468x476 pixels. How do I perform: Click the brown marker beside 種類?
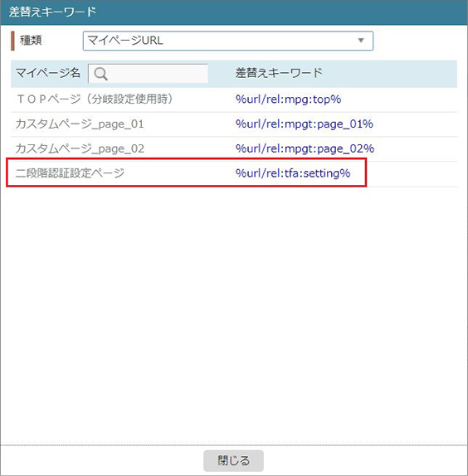12,41
